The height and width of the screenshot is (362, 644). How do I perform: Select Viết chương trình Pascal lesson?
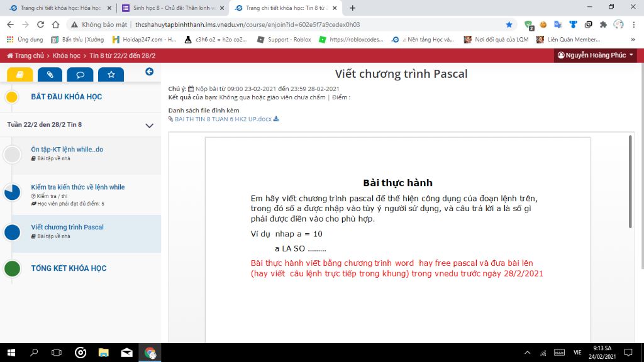(67, 227)
